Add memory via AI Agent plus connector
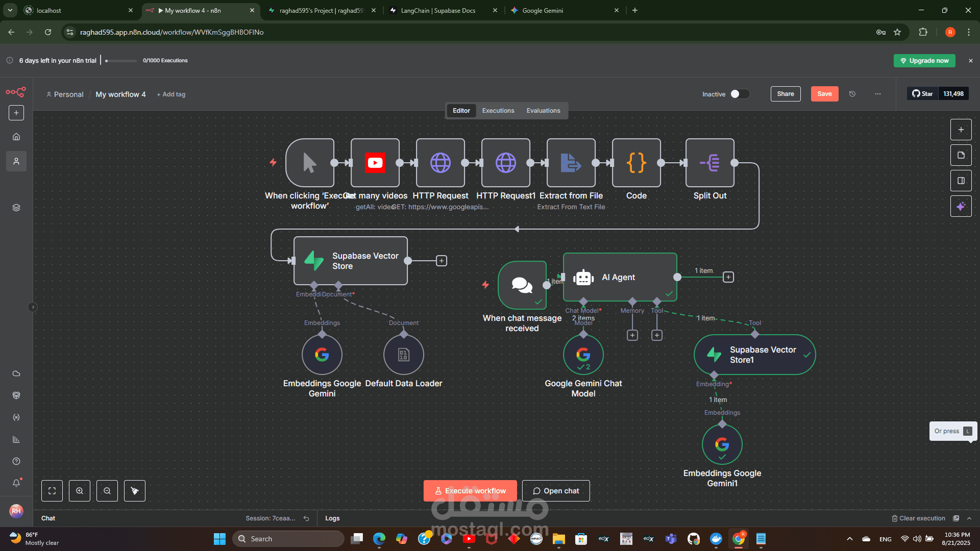The width and height of the screenshot is (980, 551). tap(632, 335)
